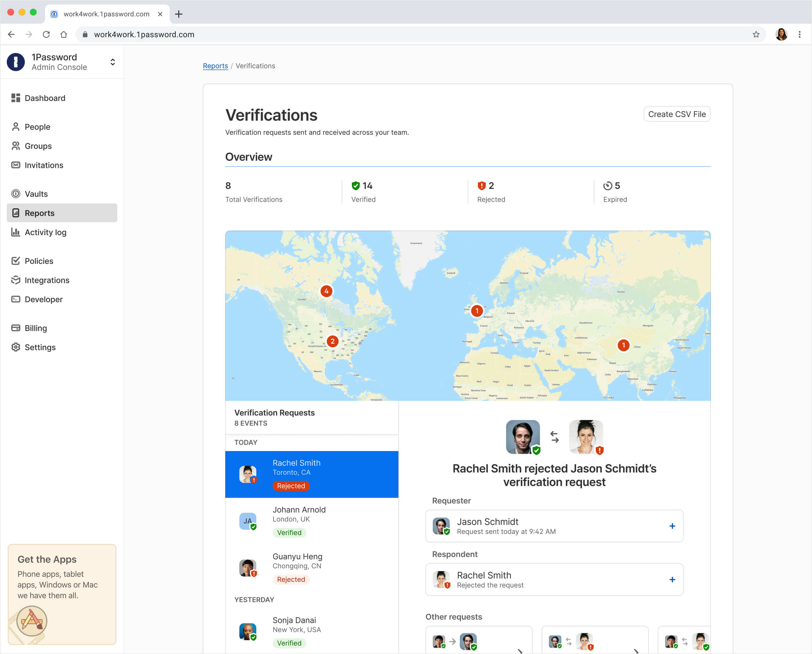
Task: Click the swap arrows between requester photos
Action: point(554,437)
